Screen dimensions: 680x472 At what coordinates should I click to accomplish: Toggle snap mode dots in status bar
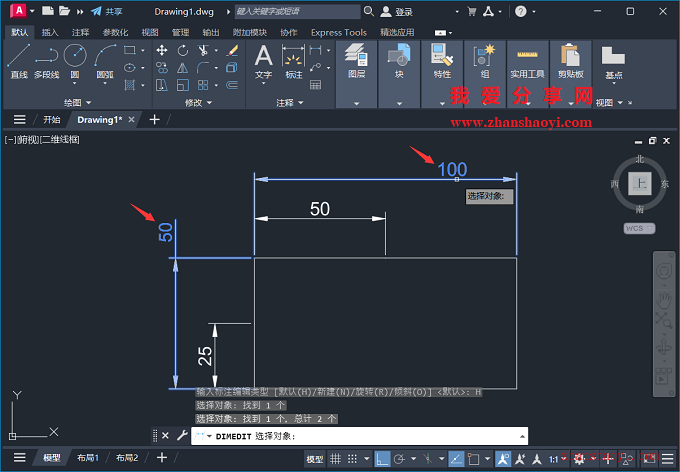[x=353, y=459]
